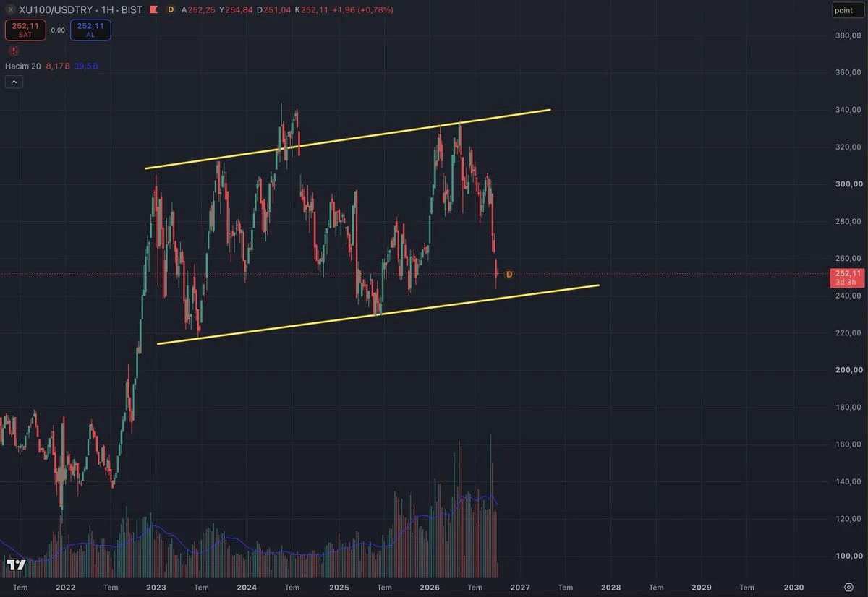The height and width of the screenshot is (597, 868).
Task: Click the red flag icon after BIST
Action: click(153, 9)
